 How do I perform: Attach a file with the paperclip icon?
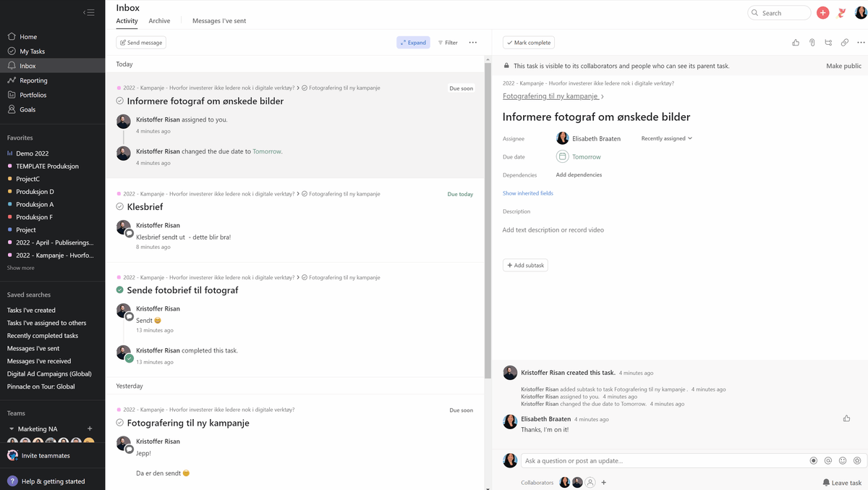tap(812, 43)
